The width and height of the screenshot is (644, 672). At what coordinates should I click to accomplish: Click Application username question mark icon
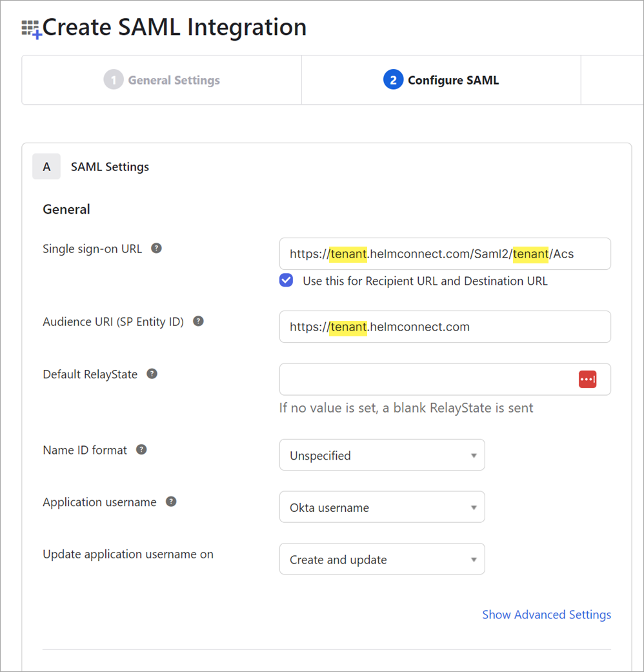[x=171, y=502]
